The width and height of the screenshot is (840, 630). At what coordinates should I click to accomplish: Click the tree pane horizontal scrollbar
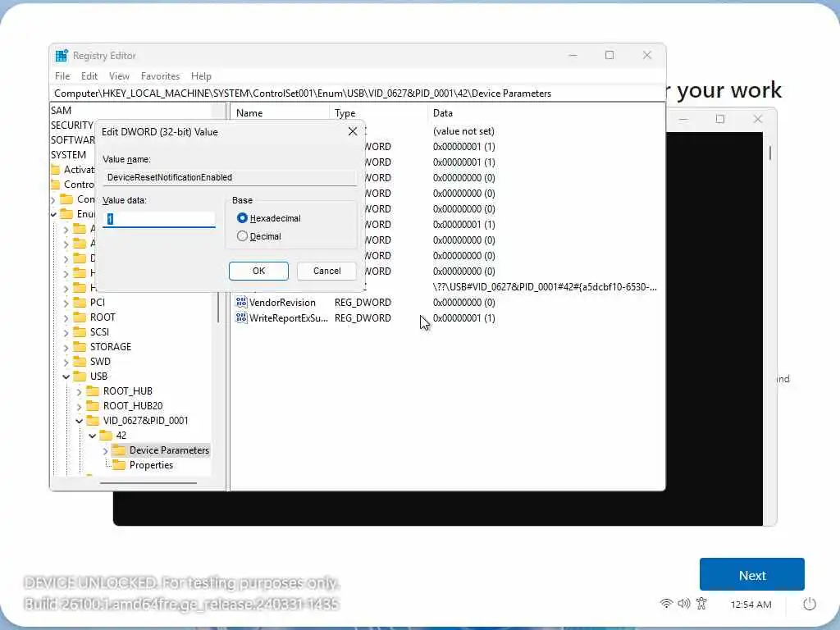pyautogui.click(x=148, y=482)
